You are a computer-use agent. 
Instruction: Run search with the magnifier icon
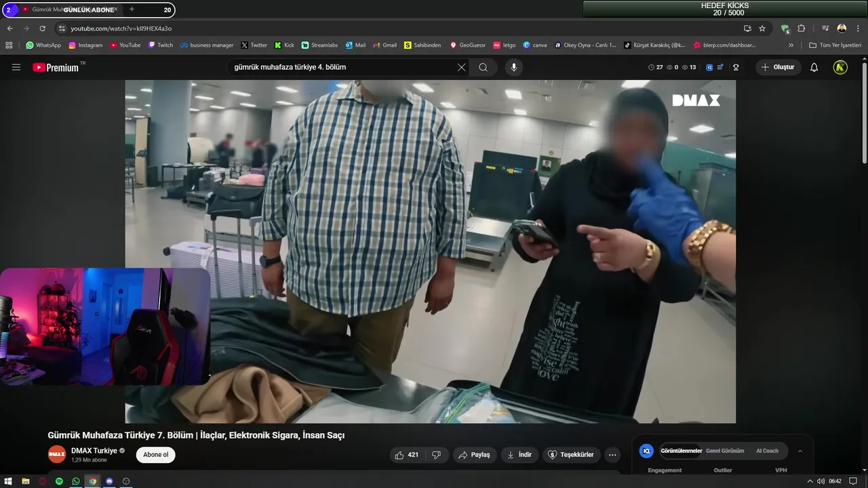[483, 67]
